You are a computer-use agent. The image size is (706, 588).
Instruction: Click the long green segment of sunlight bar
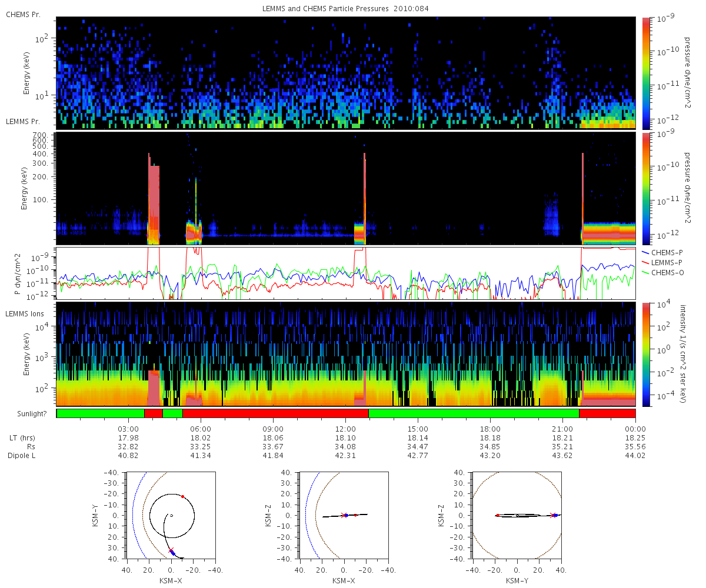(x=474, y=413)
